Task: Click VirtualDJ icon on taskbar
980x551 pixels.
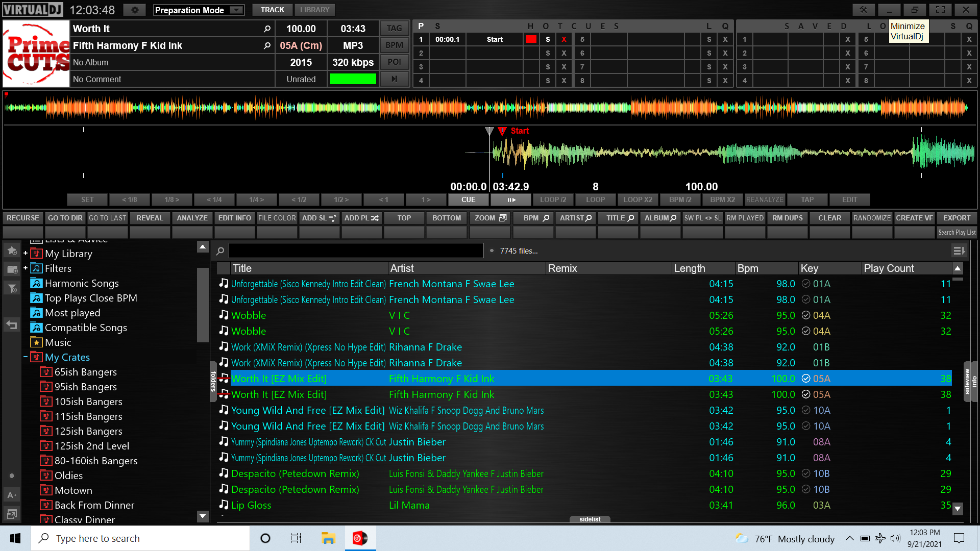Action: (x=360, y=538)
